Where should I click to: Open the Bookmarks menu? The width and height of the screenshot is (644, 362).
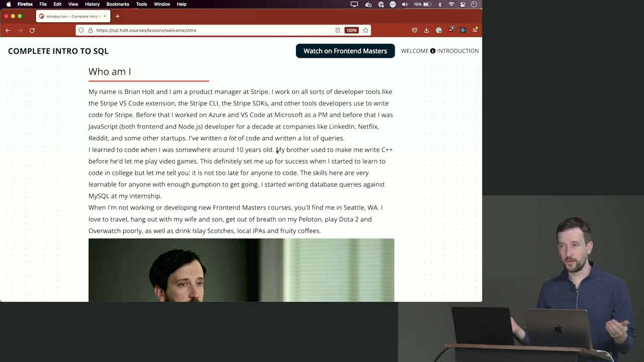[118, 4]
